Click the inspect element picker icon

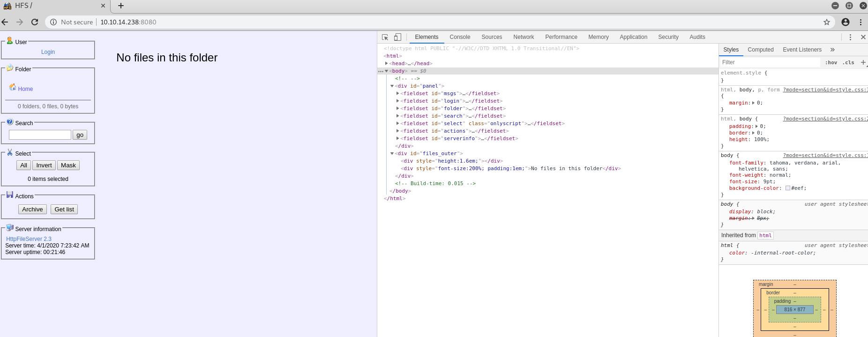pos(385,37)
